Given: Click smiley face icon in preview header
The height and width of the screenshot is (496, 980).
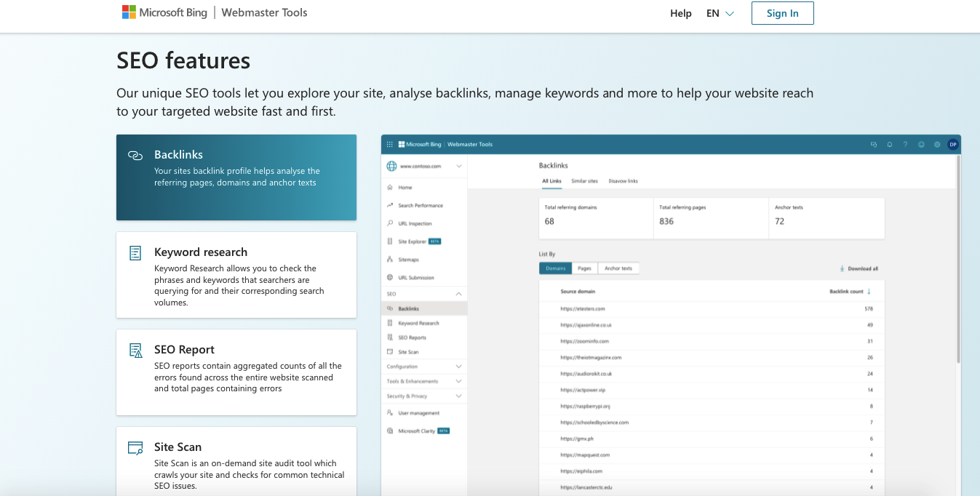Looking at the screenshot, I should point(921,144).
